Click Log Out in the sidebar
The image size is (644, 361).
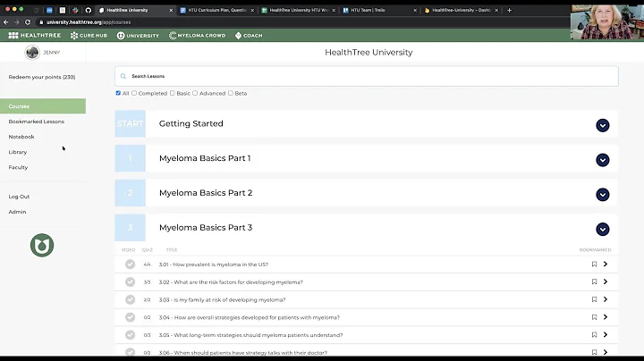19,197
